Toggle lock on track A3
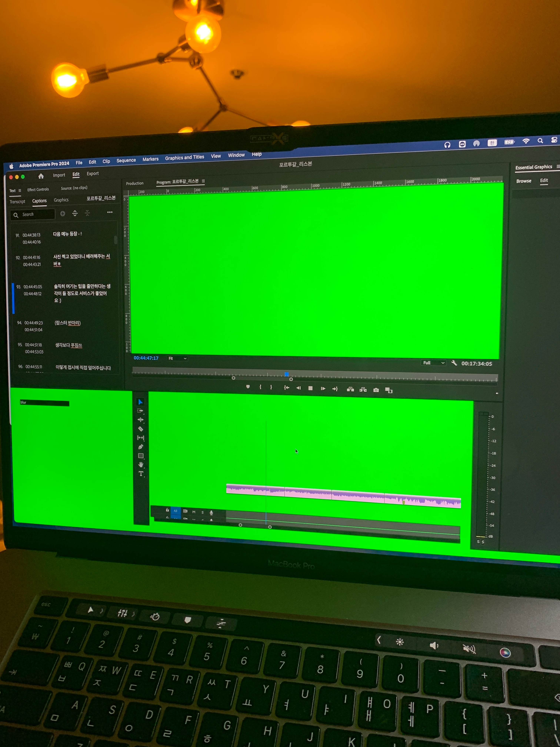This screenshot has width=560, height=747. (167, 510)
